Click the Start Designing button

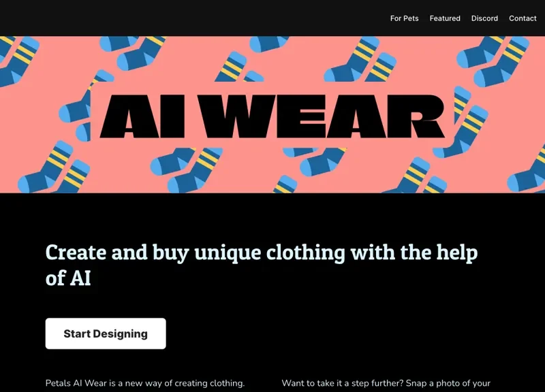[106, 333]
